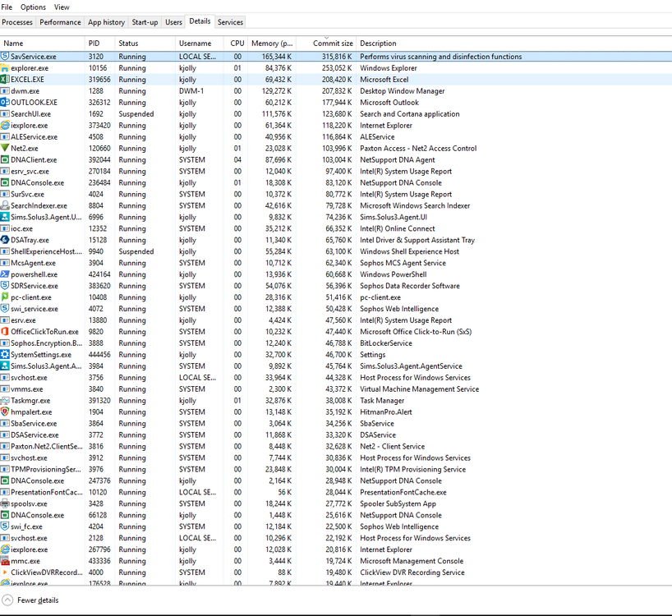Click the powershell.exe blue icon
The image size is (672, 616).
tap(5, 274)
